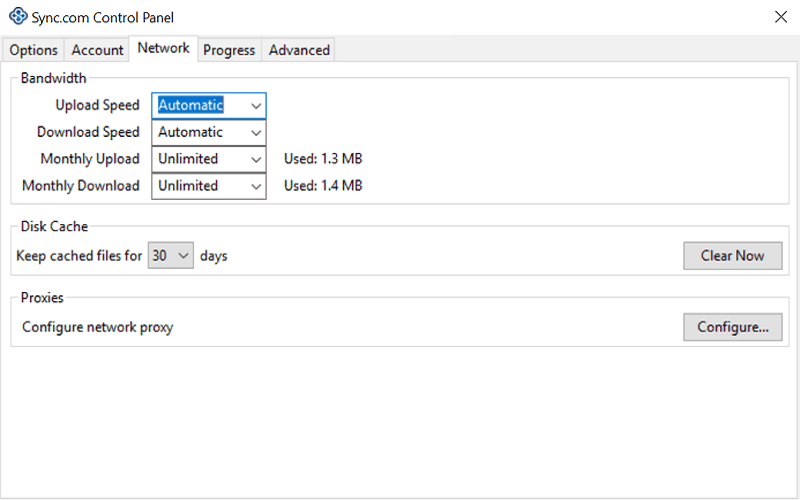Click the Unlimited value for Monthly Upload
The height and width of the screenshot is (500, 800).
pyautogui.click(x=188, y=159)
